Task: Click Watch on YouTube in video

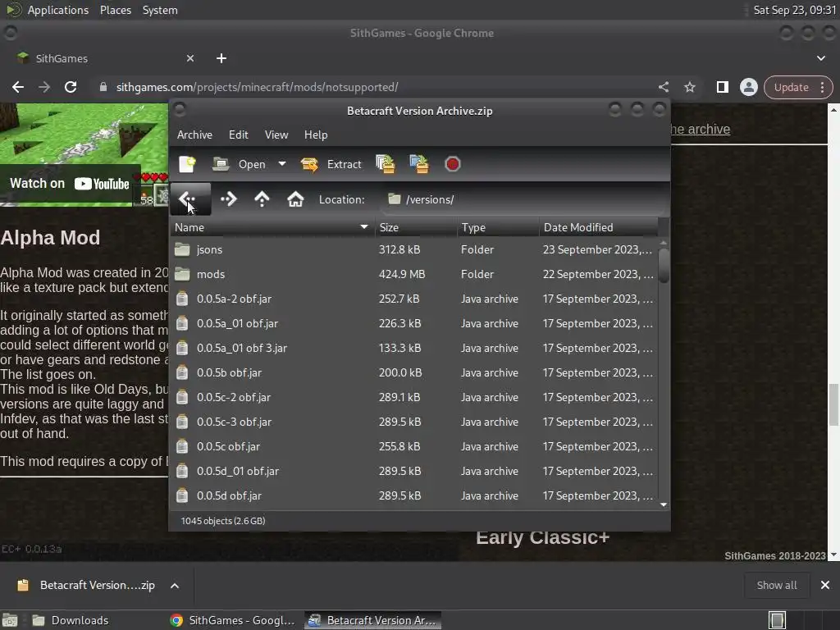Action: coord(70,184)
